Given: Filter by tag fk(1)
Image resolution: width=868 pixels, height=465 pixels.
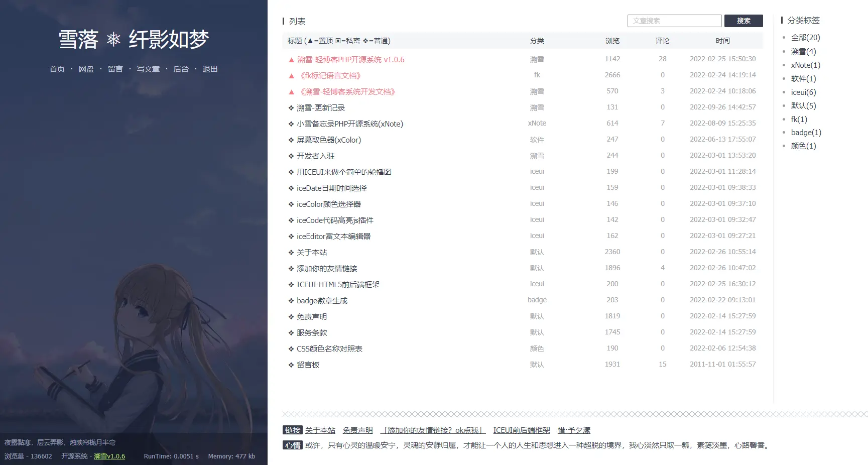Looking at the screenshot, I should click(799, 120).
